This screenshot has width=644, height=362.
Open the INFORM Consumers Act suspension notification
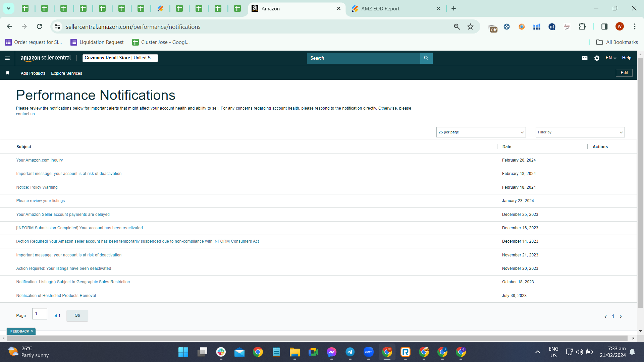[x=138, y=241]
